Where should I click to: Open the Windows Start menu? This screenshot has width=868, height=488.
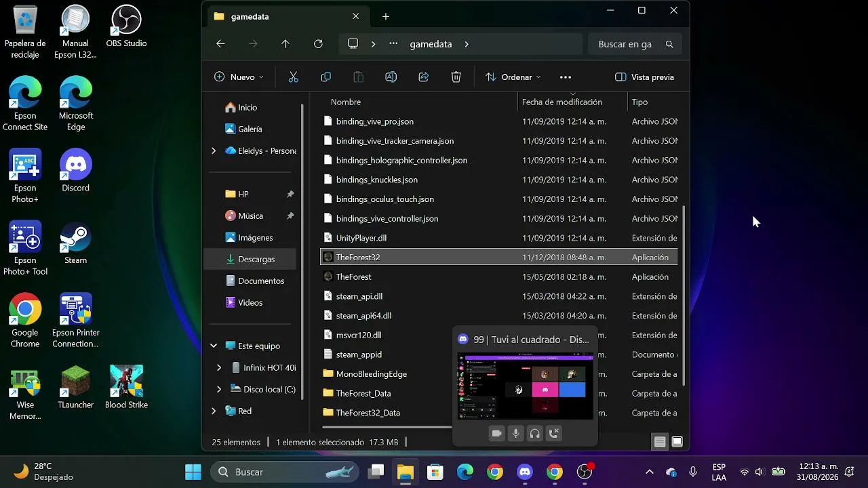tap(193, 472)
